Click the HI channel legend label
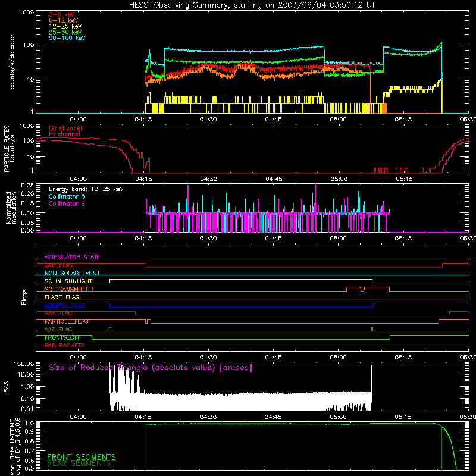The image size is (476, 476). (64, 134)
